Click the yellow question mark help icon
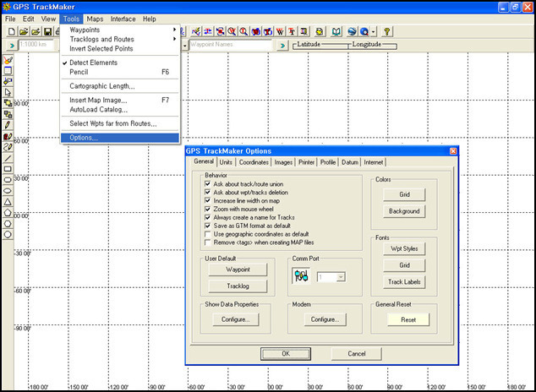Viewport: 536px width, 392px height. (386, 32)
